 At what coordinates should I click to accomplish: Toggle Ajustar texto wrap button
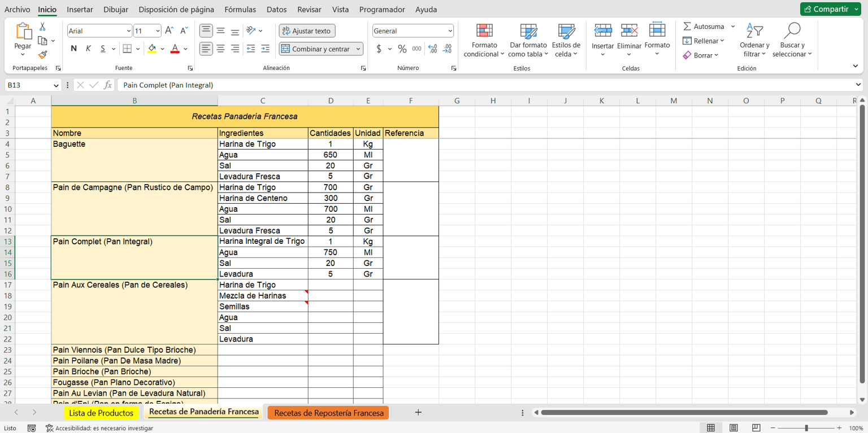click(x=307, y=31)
